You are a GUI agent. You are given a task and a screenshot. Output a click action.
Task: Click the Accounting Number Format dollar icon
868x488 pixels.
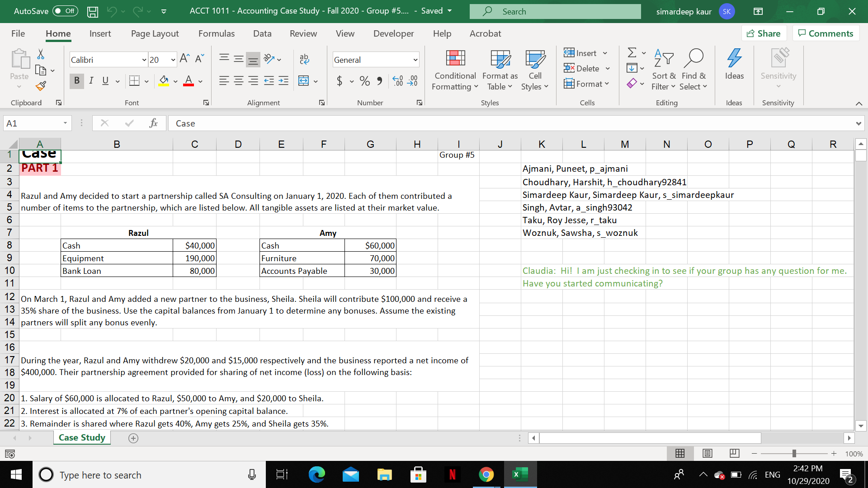tap(340, 81)
